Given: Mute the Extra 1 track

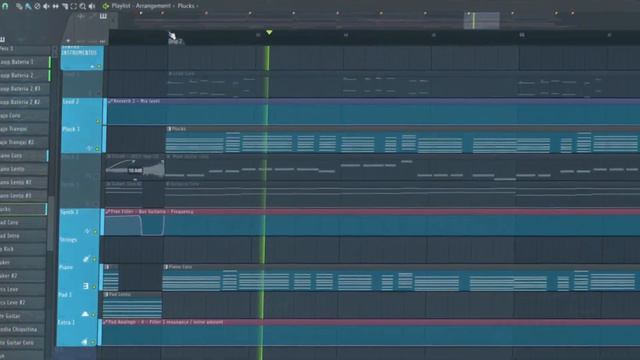Looking at the screenshot, I should [93, 342].
